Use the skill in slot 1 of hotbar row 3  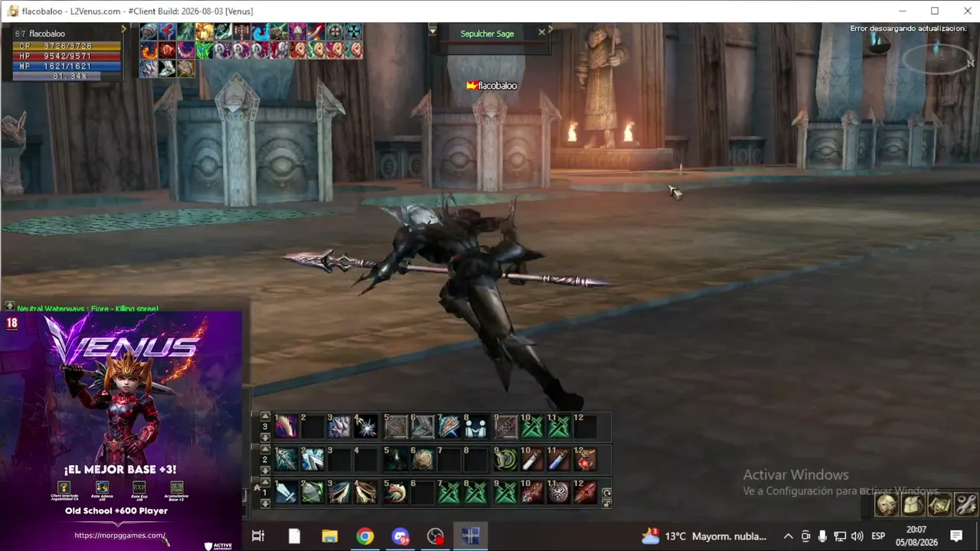click(x=286, y=426)
